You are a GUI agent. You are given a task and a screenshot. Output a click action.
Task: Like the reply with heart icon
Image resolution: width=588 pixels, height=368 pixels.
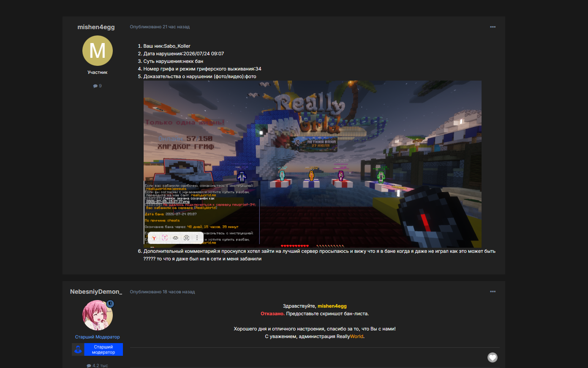point(493,357)
